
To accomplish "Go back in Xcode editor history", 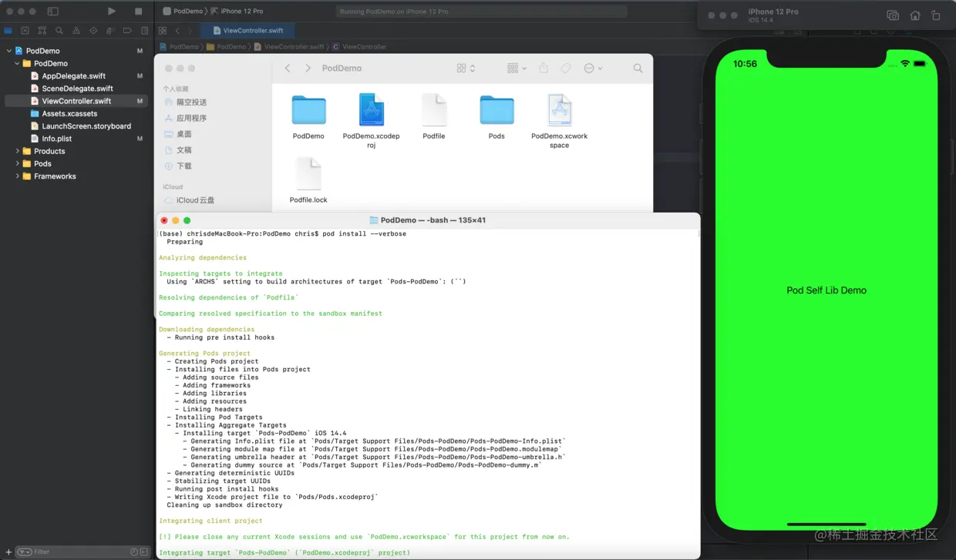I will tap(178, 31).
